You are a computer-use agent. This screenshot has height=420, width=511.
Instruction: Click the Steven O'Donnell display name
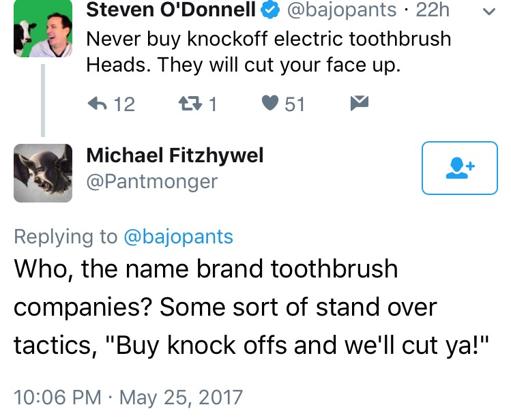pos(171,11)
